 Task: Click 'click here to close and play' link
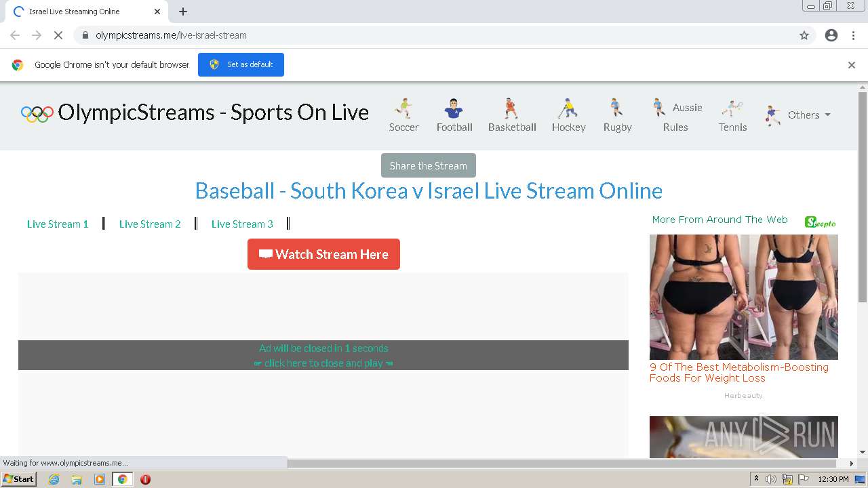pyautogui.click(x=323, y=363)
